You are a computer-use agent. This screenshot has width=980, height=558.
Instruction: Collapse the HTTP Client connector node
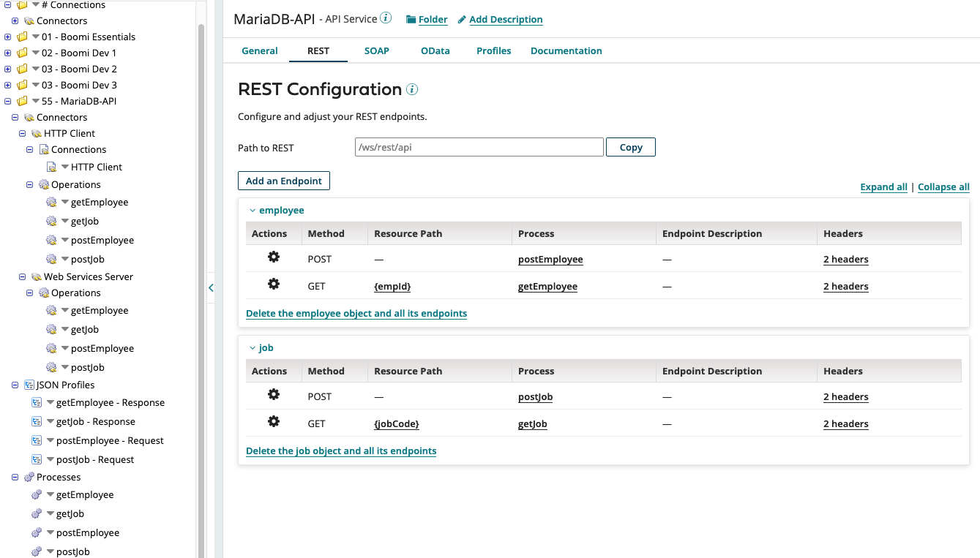22,133
